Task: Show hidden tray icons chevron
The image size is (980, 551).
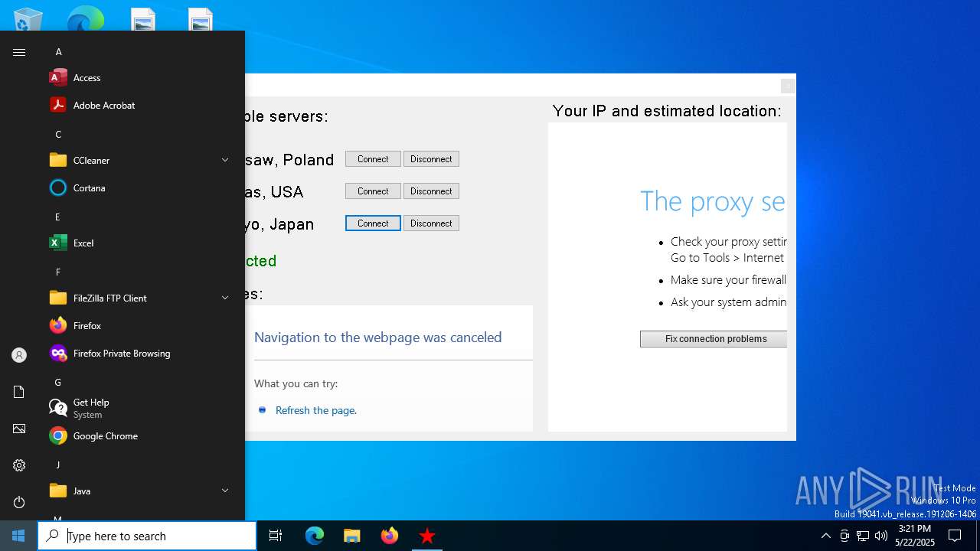Action: click(x=825, y=536)
